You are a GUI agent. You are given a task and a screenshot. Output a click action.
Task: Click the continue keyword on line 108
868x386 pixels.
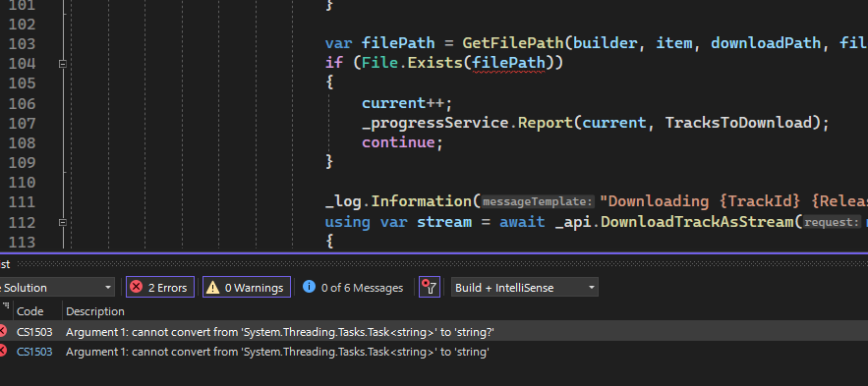pyautogui.click(x=398, y=142)
